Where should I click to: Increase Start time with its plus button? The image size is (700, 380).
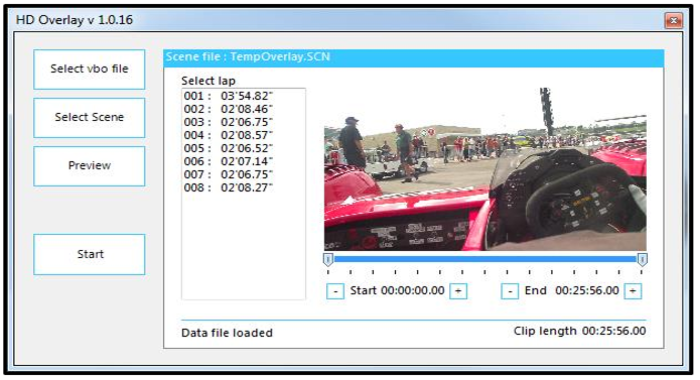tap(458, 291)
